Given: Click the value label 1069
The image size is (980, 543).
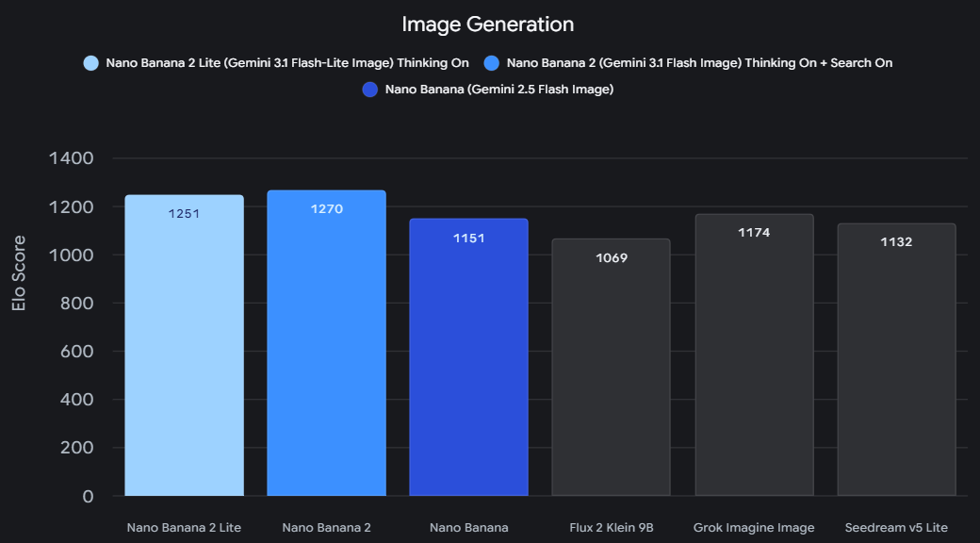Looking at the screenshot, I should click(x=612, y=258).
